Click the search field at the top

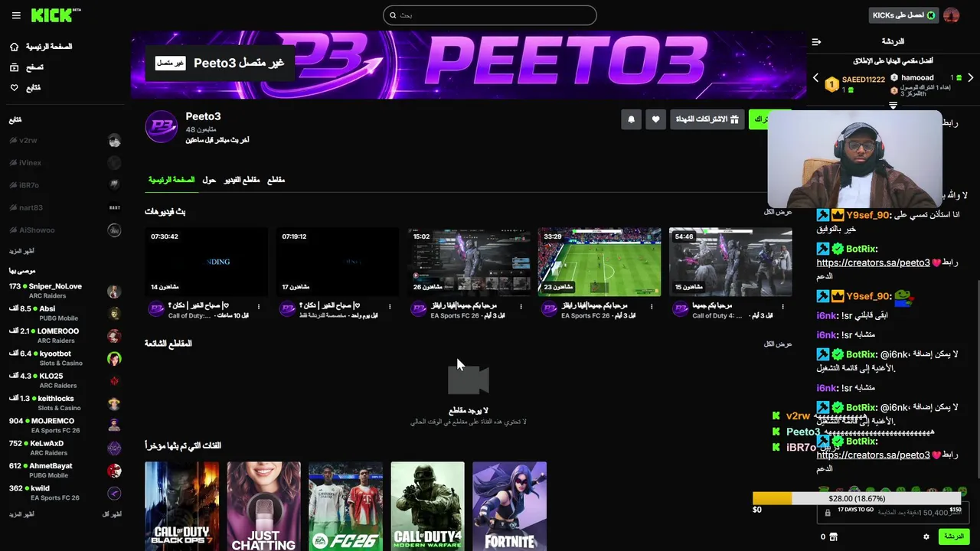point(490,15)
